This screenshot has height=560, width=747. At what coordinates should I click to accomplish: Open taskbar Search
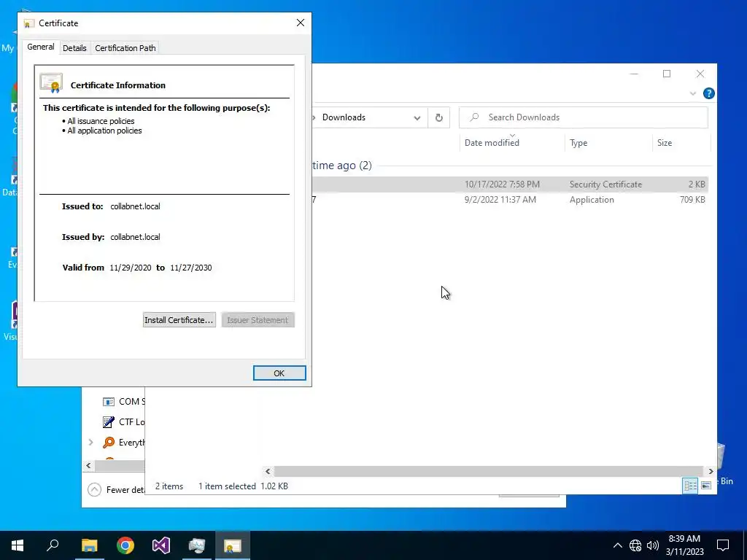(x=53, y=545)
